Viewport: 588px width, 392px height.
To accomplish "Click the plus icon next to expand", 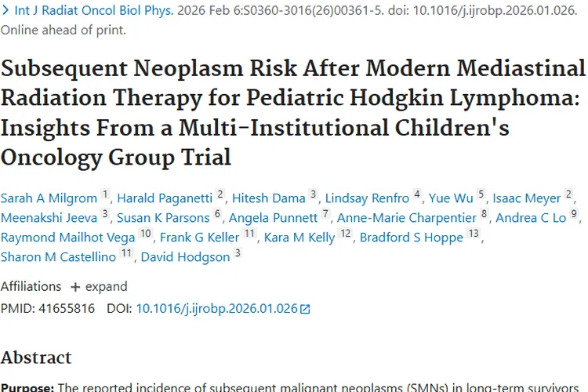I will tap(75, 287).
